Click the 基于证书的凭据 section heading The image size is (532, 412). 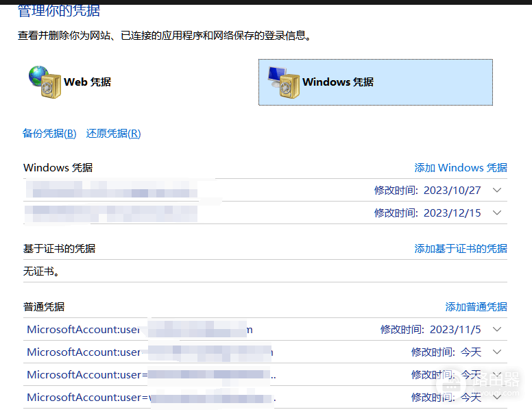(59, 248)
